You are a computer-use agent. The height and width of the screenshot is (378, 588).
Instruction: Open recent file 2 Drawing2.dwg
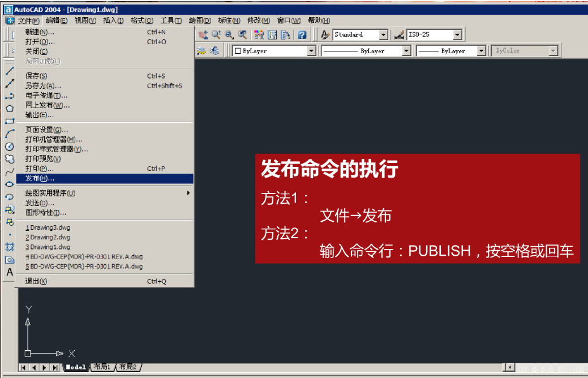click(48, 237)
